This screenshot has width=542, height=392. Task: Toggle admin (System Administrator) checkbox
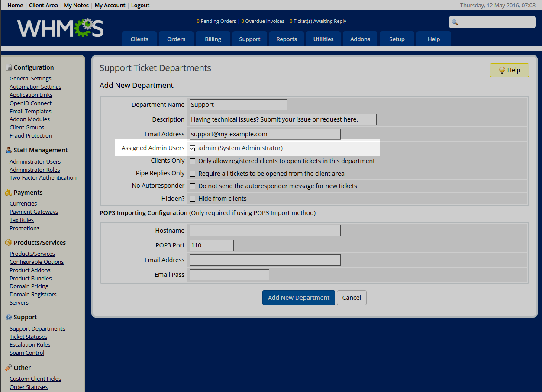point(193,148)
